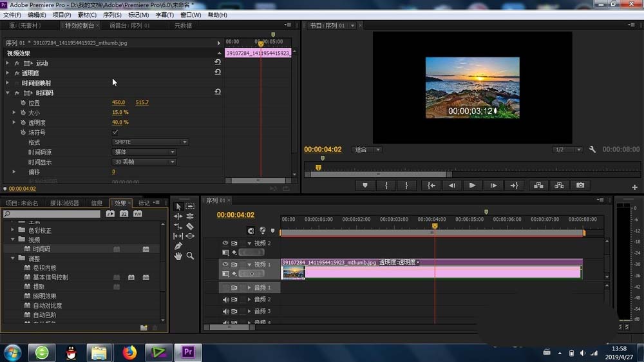Select the Razor tool
This screenshot has width=644, height=362.
click(190, 226)
